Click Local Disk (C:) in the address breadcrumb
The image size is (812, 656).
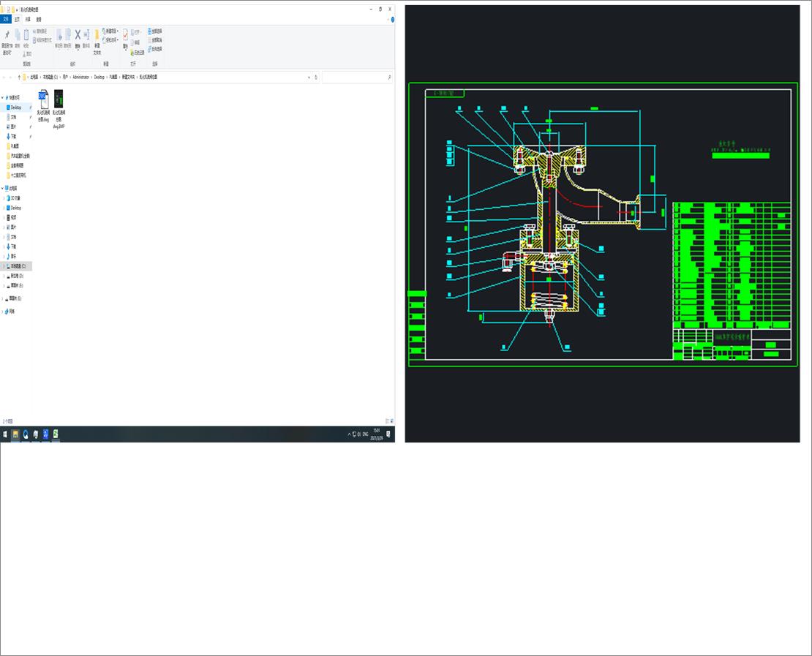tap(50, 77)
